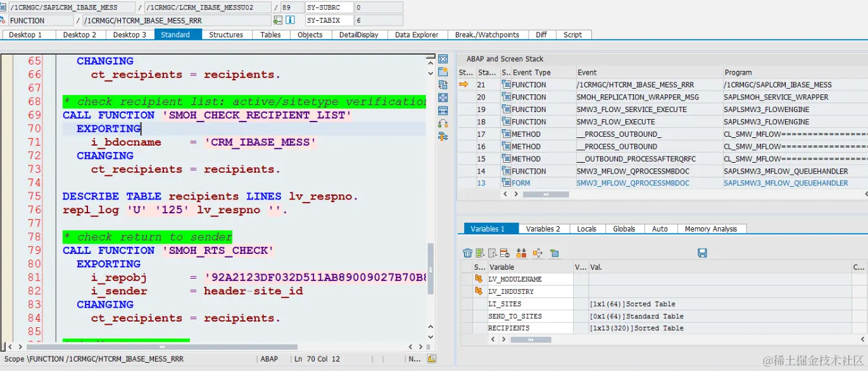Screen dimensions: 868x371
Task: Click the Val. column header in variables table
Action: [x=720, y=267]
